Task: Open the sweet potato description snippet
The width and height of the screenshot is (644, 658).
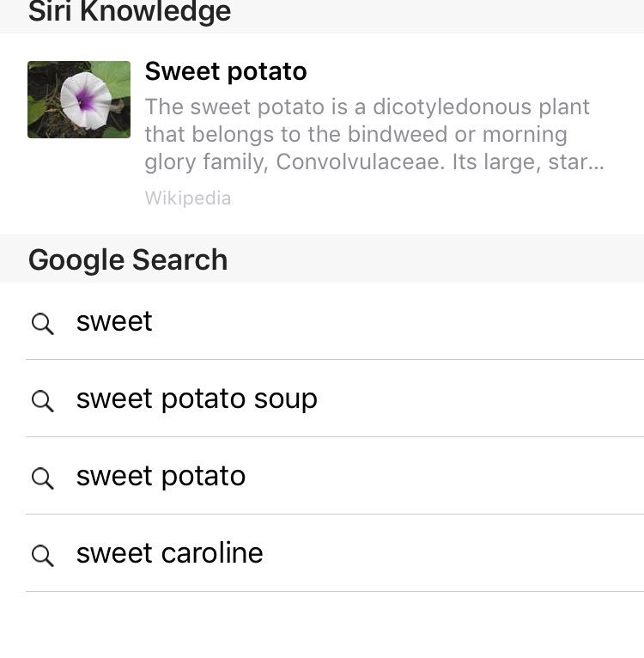Action: coord(374,134)
